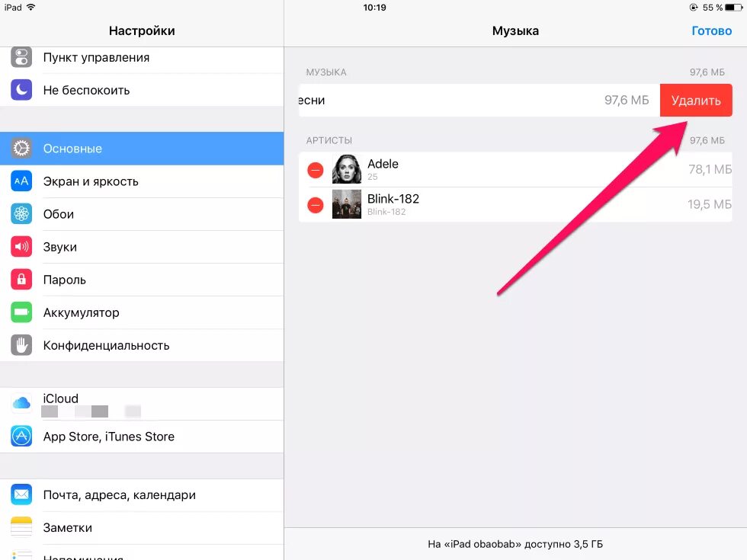Viewport: 747px width, 560px height.
Task: Tap the 78,1 МБ size value
Action: [x=710, y=169]
